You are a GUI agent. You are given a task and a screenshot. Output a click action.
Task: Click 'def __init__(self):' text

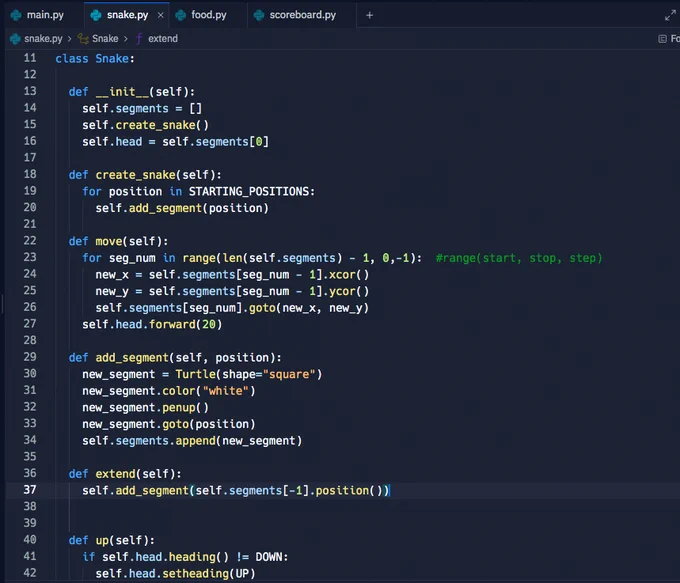(132, 92)
